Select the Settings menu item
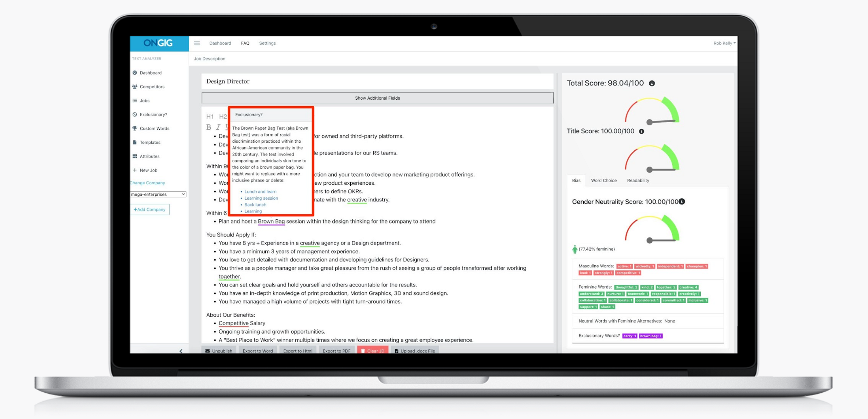 [x=268, y=43]
